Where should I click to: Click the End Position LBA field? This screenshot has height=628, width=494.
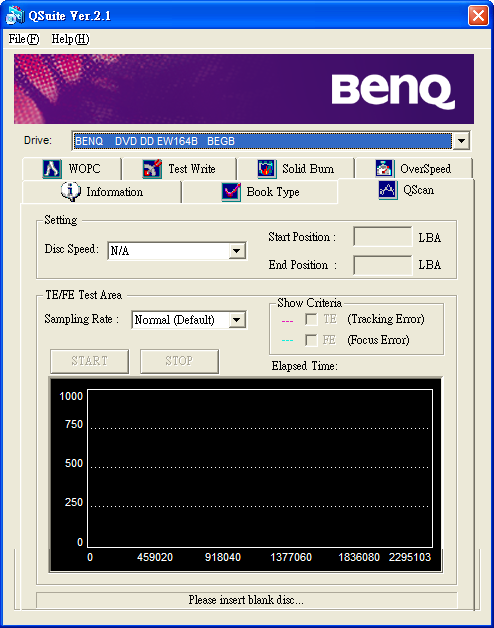(383, 265)
